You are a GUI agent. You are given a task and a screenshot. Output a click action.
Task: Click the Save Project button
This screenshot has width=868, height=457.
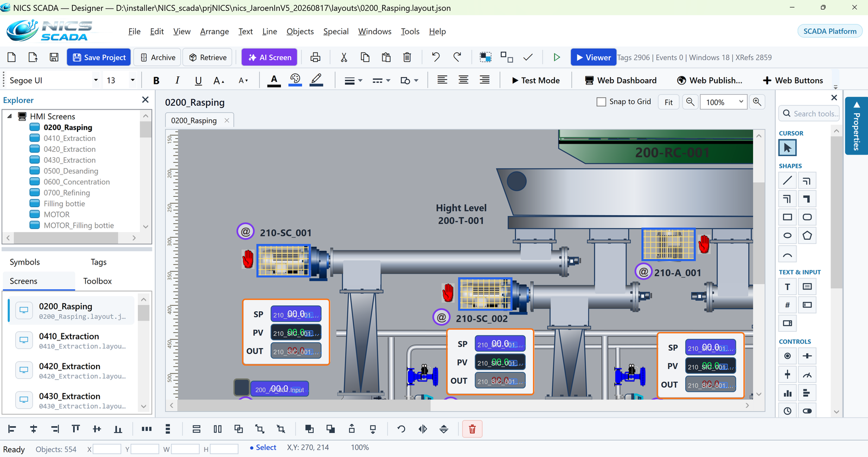click(99, 57)
